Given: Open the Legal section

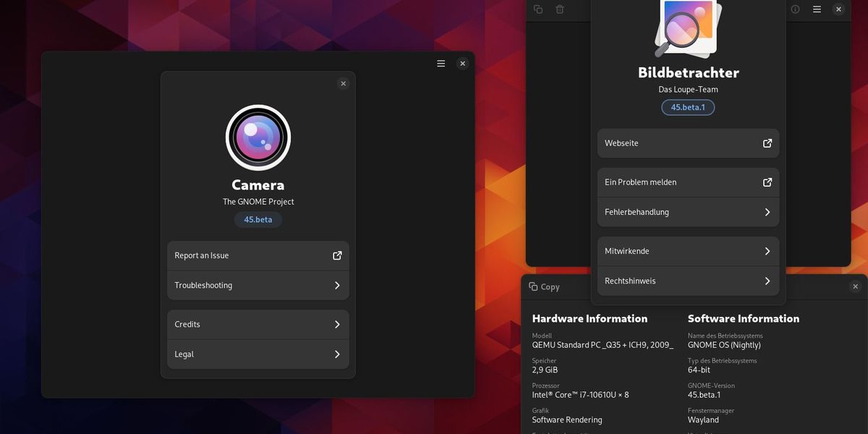Looking at the screenshot, I should [258, 354].
